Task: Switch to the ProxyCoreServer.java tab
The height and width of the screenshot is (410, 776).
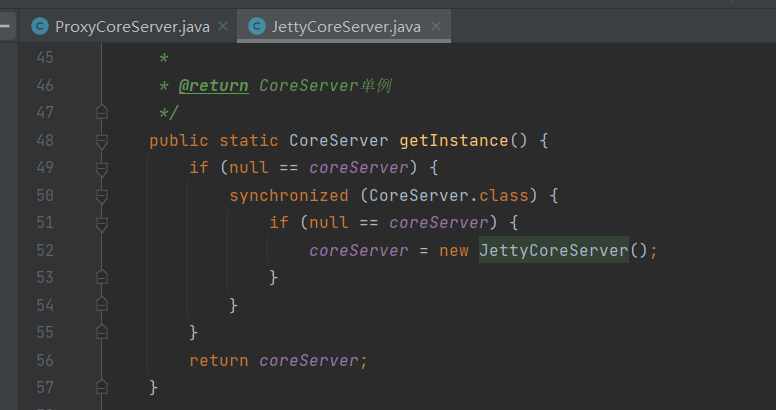Action: click(x=132, y=26)
